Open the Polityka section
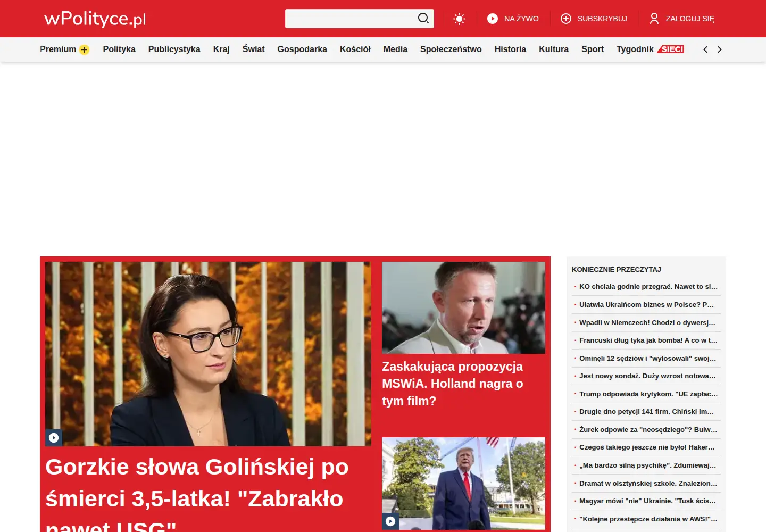766x532 pixels. click(119, 49)
